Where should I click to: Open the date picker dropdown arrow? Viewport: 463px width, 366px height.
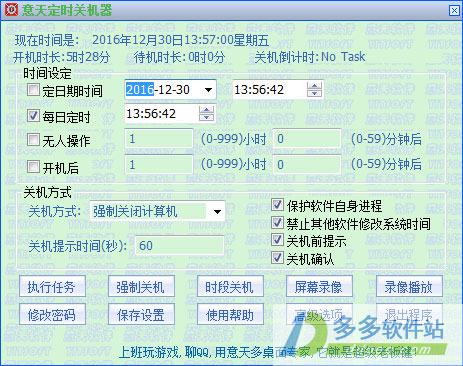coord(209,90)
